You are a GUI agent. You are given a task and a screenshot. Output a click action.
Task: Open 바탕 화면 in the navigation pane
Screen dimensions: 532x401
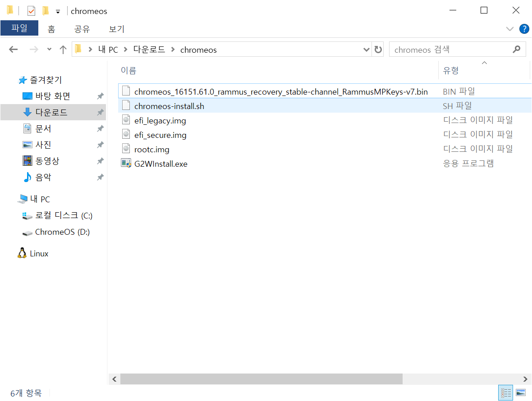53,96
